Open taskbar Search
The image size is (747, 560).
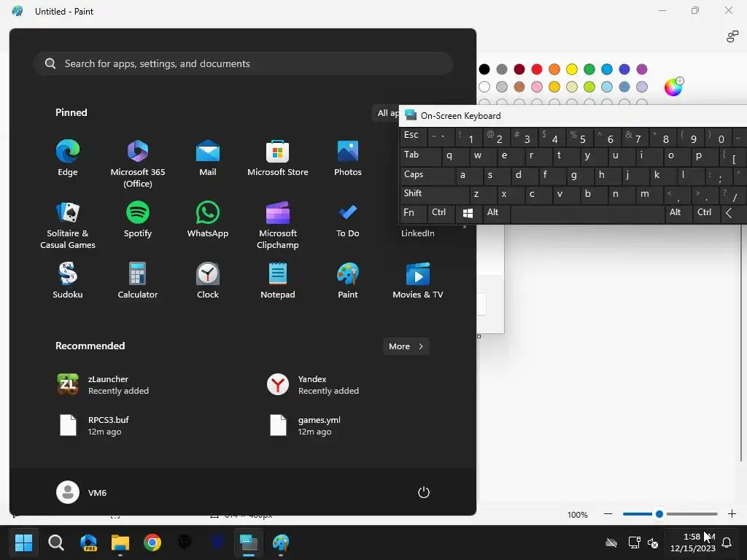(x=56, y=542)
